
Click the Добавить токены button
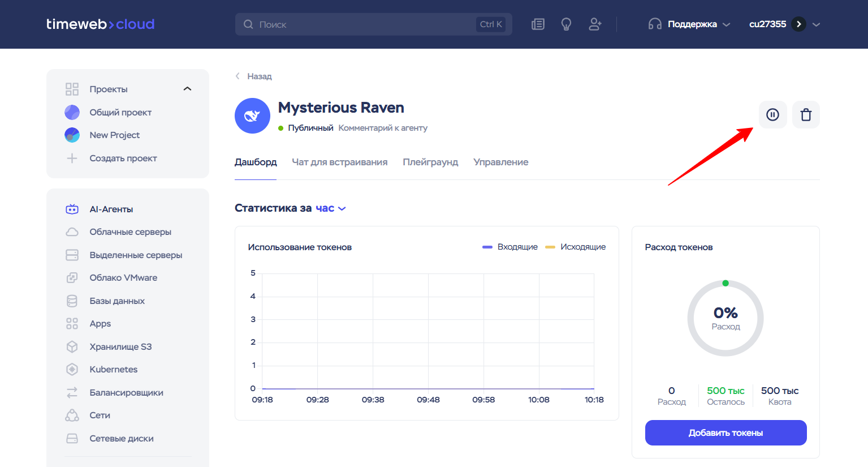click(x=726, y=433)
